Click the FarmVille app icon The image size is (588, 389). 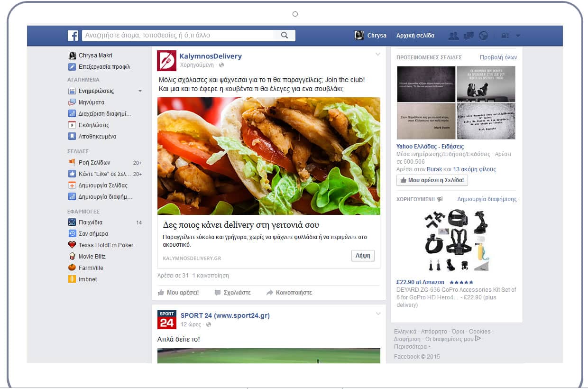click(72, 268)
